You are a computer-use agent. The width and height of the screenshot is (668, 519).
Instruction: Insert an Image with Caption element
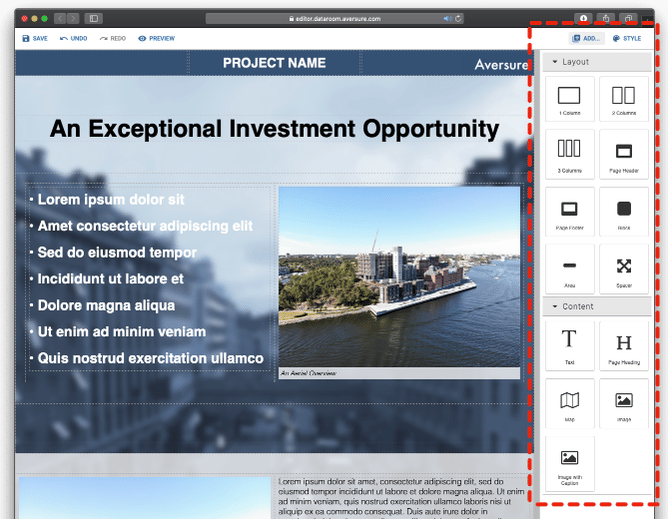[569, 464]
